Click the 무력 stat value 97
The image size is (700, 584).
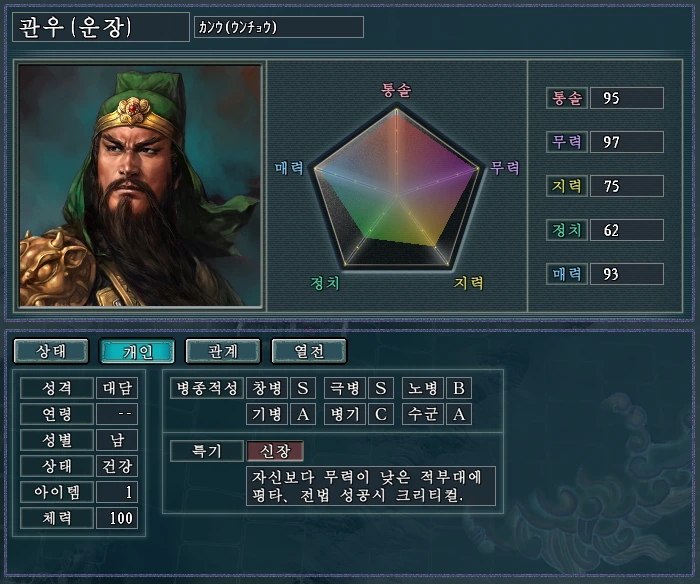(x=627, y=142)
